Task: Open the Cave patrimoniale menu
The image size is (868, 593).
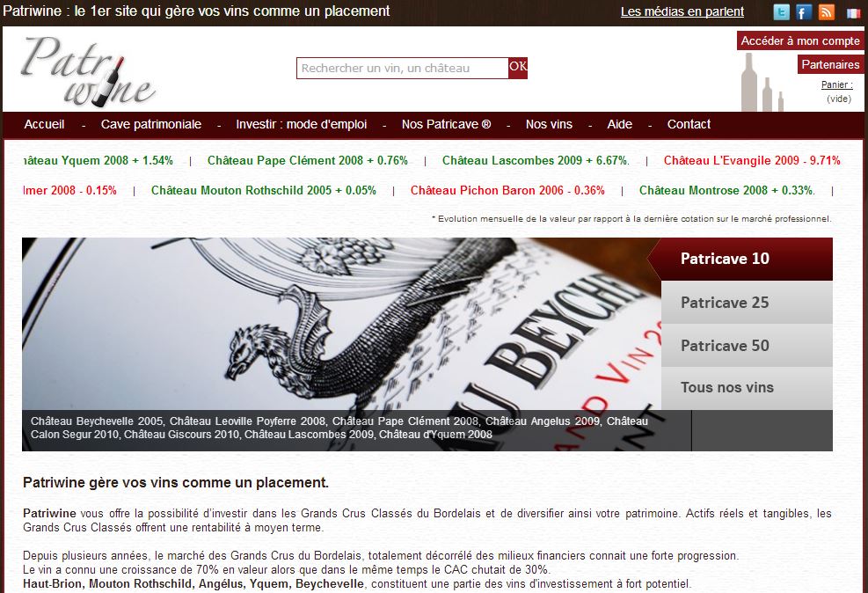Action: [151, 124]
